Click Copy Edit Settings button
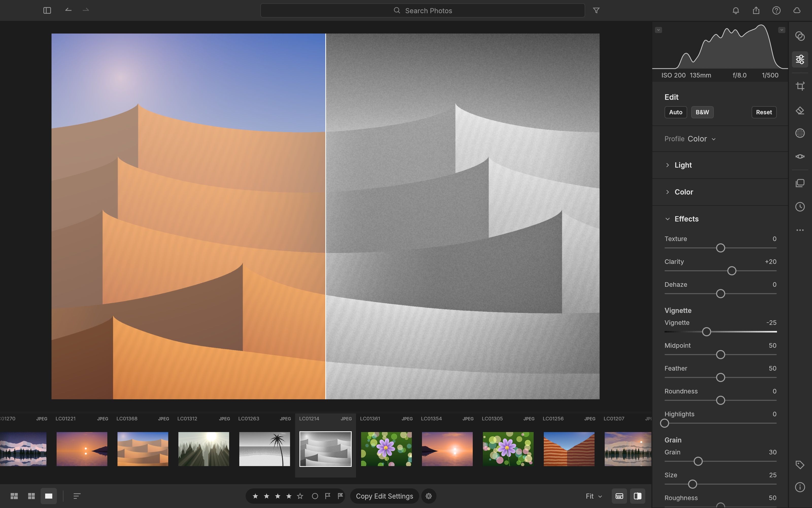Screen dimensions: 812x508 point(384,496)
